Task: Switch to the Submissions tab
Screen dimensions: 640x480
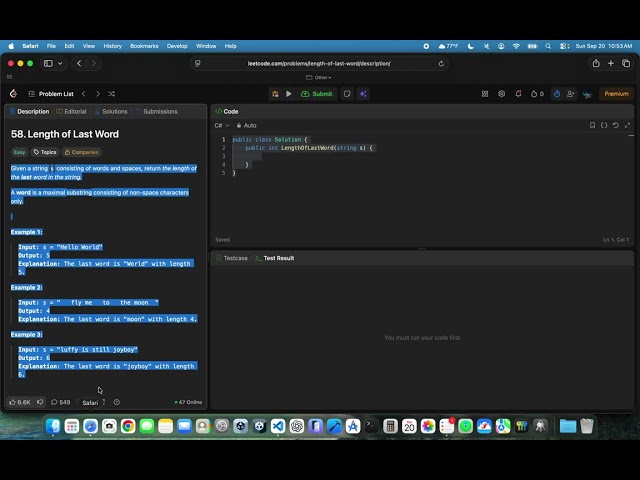Action: [x=157, y=111]
